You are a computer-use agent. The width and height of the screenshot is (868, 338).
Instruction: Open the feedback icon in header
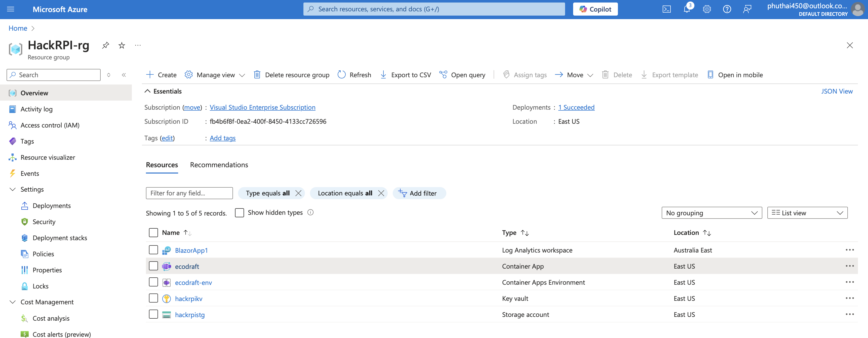(747, 9)
